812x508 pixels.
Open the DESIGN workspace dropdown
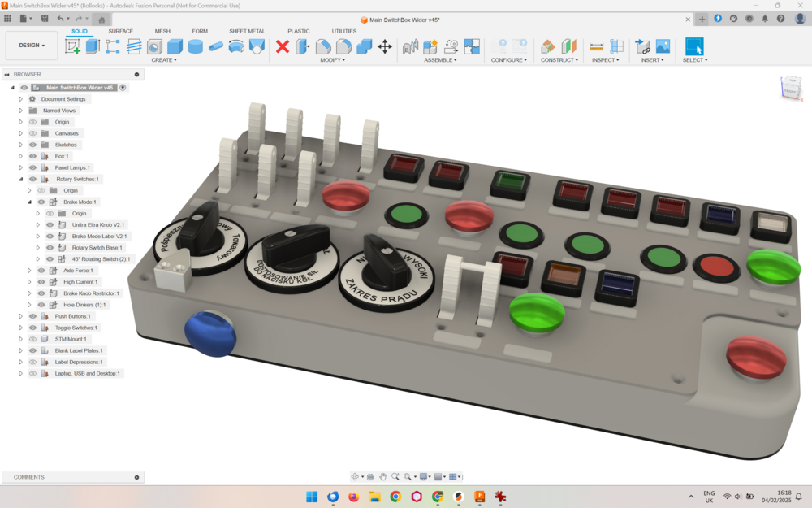pyautogui.click(x=32, y=46)
